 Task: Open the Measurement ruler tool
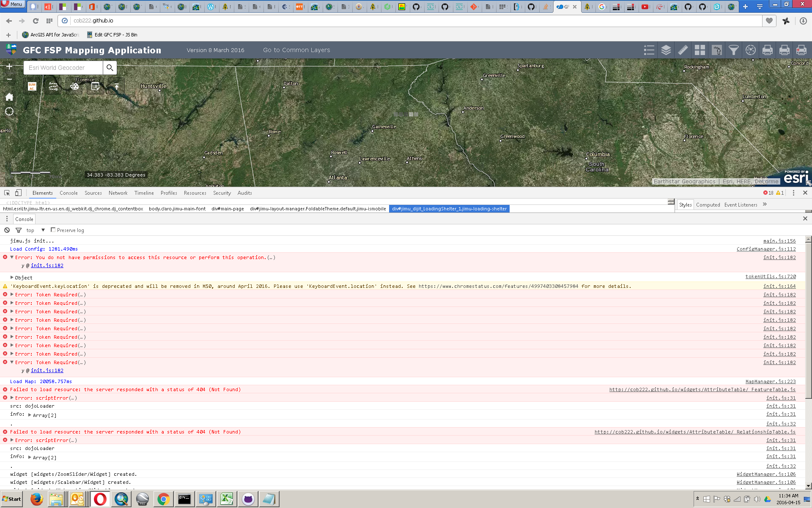pyautogui.click(x=683, y=50)
